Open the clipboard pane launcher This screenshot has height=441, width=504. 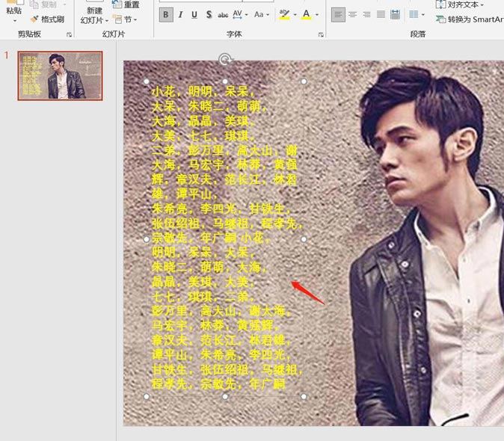point(69,34)
